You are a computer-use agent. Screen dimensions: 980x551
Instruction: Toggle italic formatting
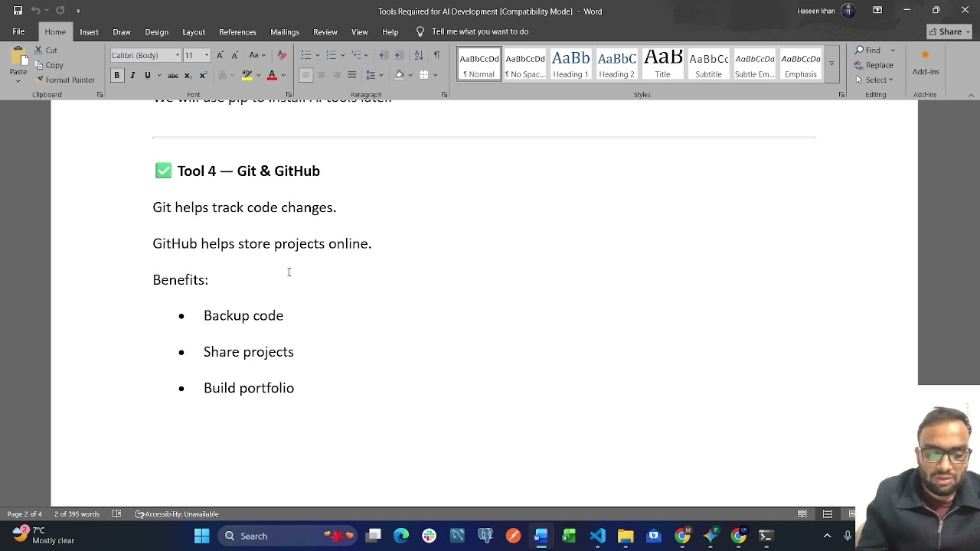click(132, 75)
